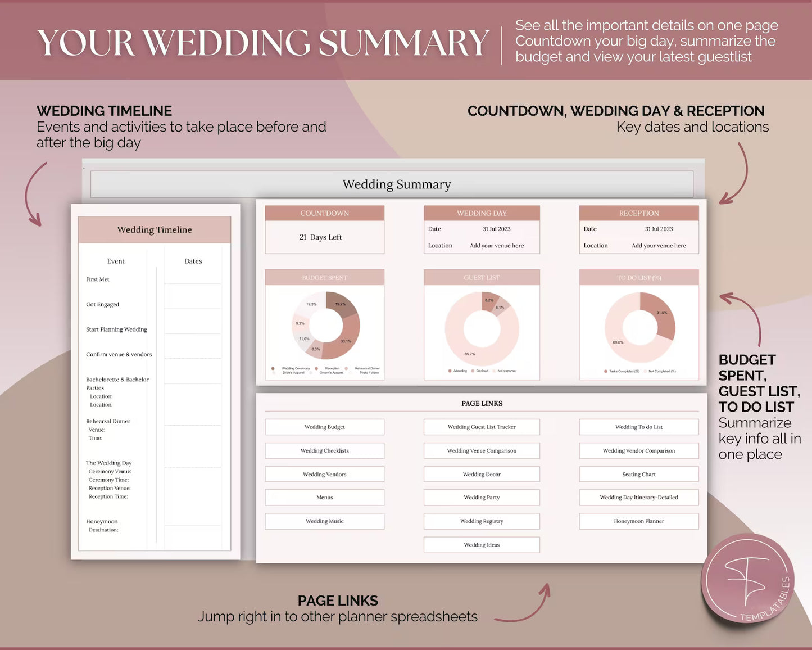Open the Honeymoon Planner page
The image size is (812, 650).
pos(638,521)
